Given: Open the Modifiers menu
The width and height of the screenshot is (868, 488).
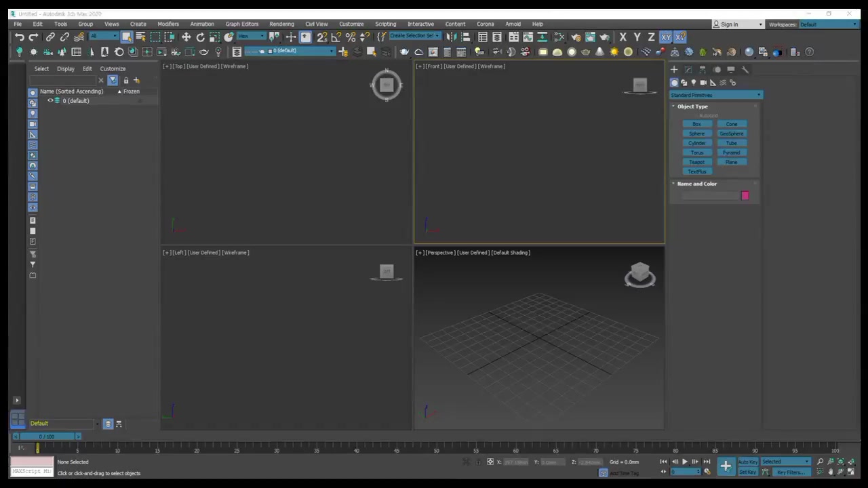Looking at the screenshot, I should point(168,24).
